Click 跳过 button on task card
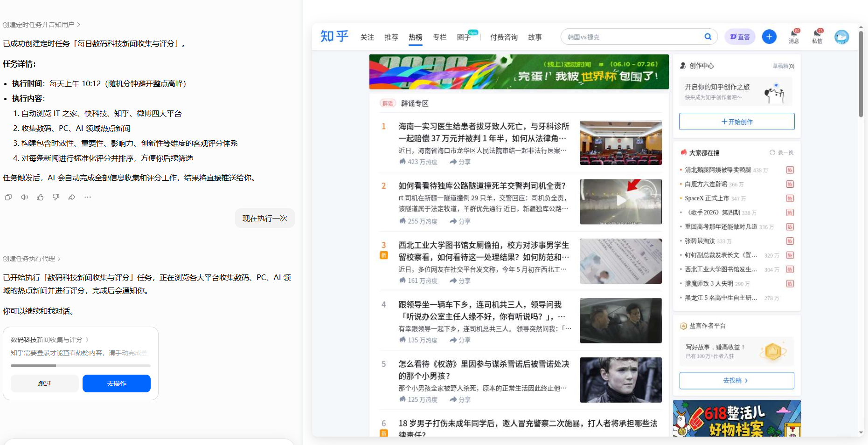The height and width of the screenshot is (445, 868). point(45,383)
